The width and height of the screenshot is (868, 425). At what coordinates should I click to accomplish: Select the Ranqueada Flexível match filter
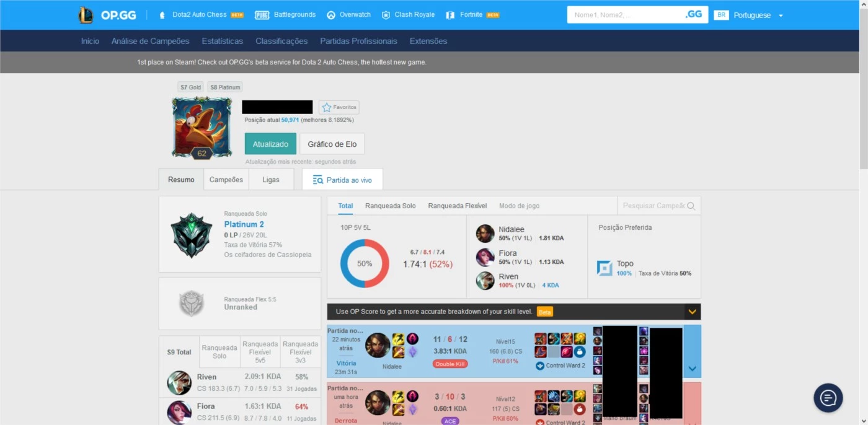coord(458,206)
